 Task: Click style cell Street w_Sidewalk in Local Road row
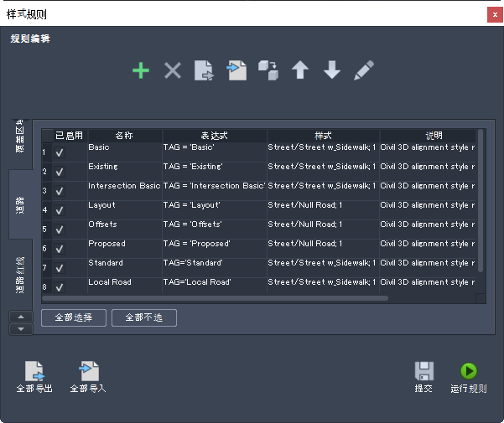click(323, 286)
